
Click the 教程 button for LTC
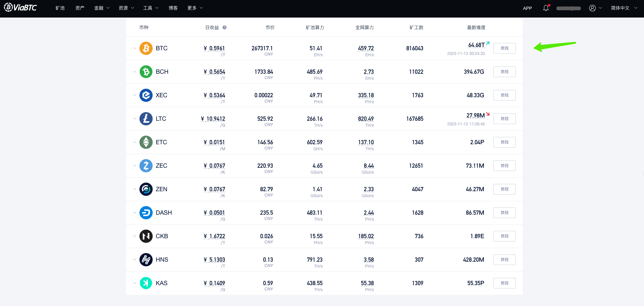point(505,119)
